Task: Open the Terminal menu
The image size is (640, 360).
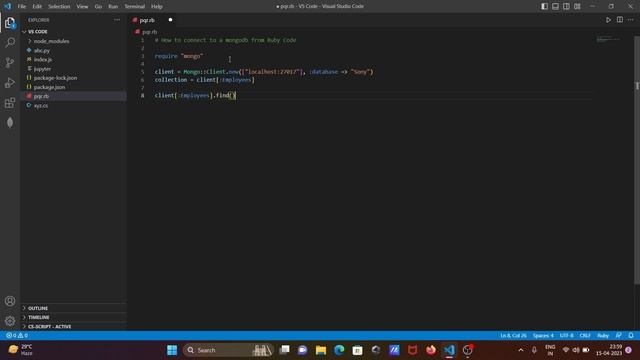Action: (135, 6)
